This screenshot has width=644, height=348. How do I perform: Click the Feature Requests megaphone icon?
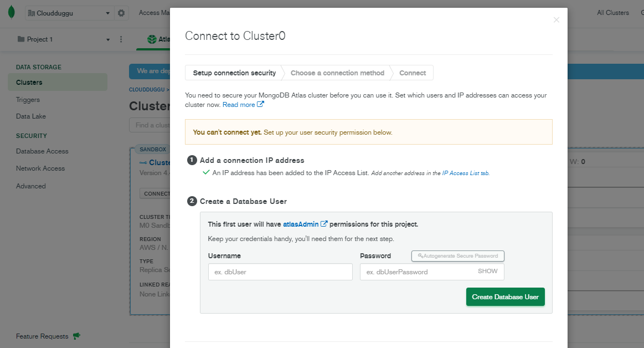coord(76,336)
